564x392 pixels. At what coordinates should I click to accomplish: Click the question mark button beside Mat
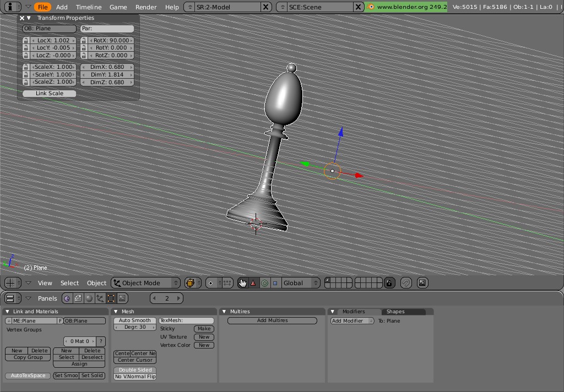click(x=101, y=341)
